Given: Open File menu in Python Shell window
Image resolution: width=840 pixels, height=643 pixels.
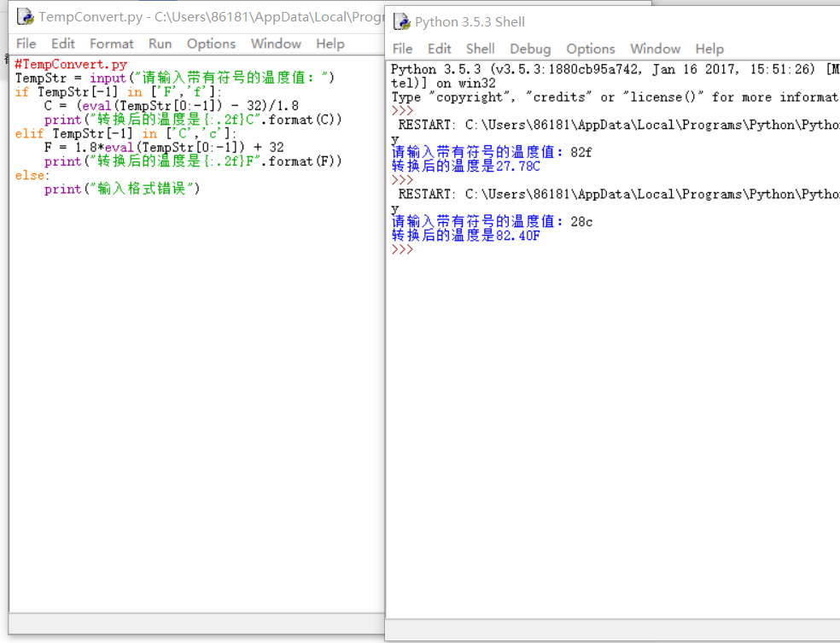Looking at the screenshot, I should tap(402, 49).
